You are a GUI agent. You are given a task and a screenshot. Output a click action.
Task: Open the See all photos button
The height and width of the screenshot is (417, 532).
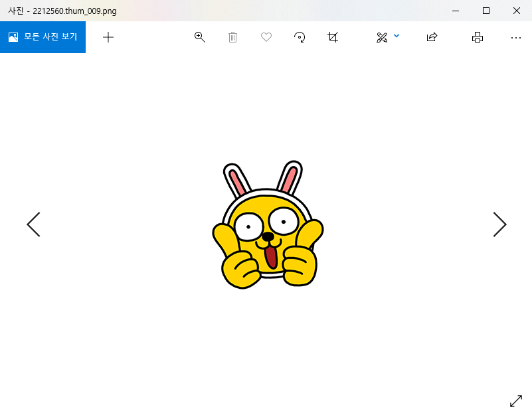[x=43, y=37]
